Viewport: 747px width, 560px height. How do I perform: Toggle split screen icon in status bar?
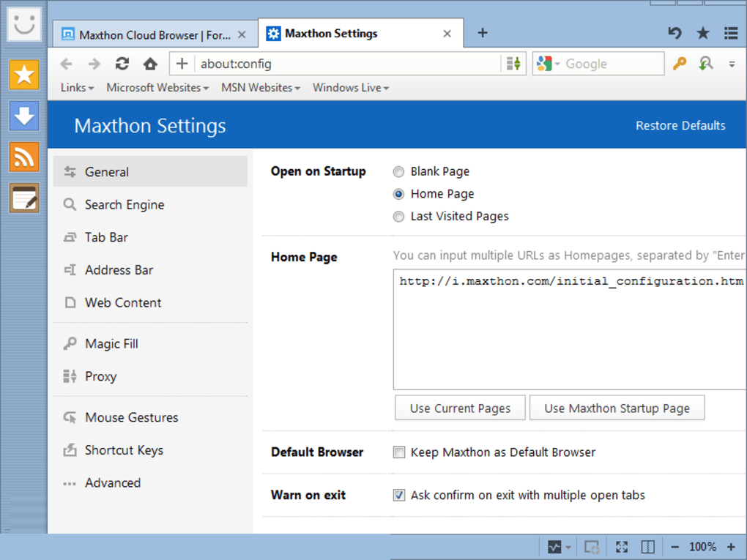648,547
